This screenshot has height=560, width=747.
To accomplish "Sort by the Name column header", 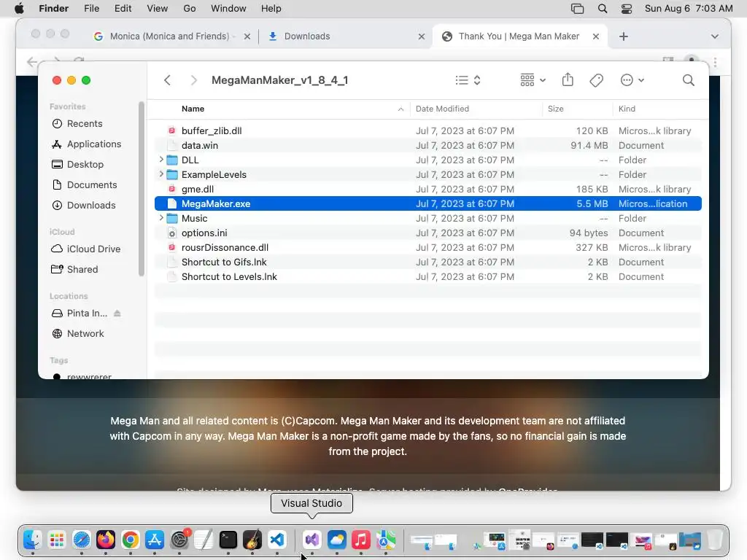I will (x=193, y=109).
